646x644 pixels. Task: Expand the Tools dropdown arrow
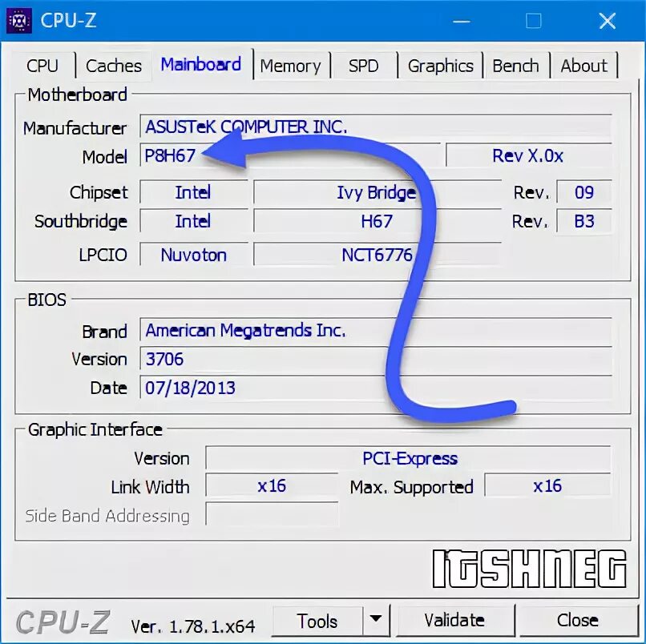376,621
